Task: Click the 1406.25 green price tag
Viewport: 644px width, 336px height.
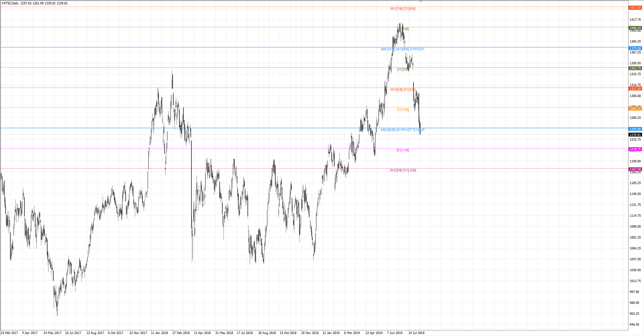Action: pos(635,28)
